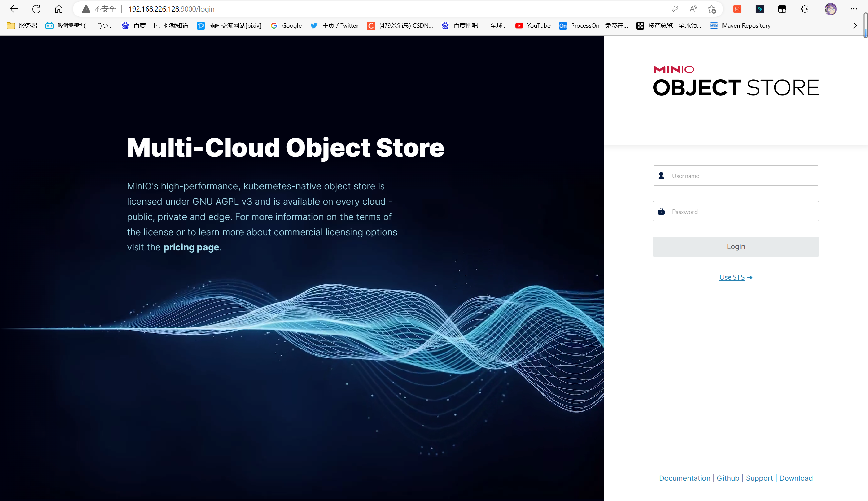The height and width of the screenshot is (501, 868).
Task: Open the pricing page link
Action: pos(191,247)
